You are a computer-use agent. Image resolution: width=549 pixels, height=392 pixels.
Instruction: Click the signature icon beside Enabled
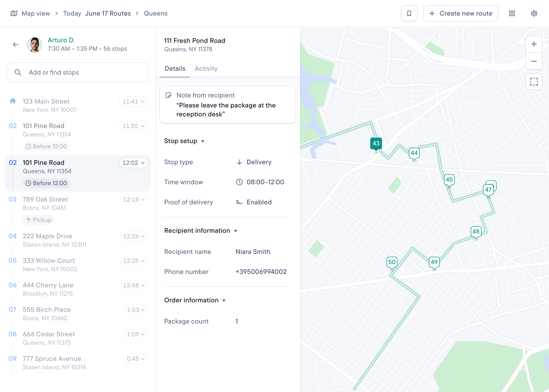pos(239,202)
